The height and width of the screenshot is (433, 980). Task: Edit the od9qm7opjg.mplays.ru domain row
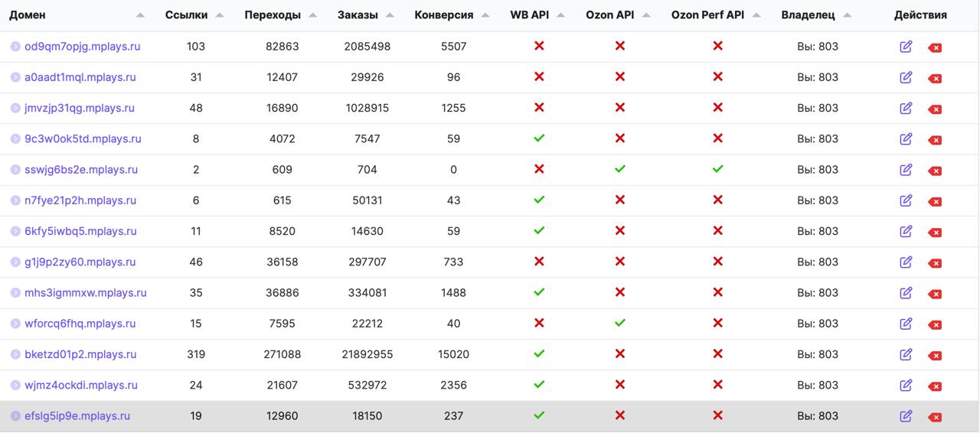(906, 47)
